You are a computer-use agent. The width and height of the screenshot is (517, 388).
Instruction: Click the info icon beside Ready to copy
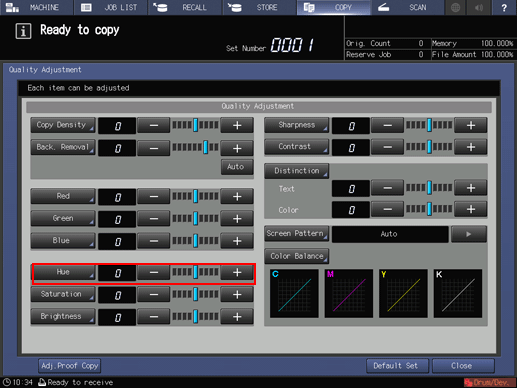(23, 31)
